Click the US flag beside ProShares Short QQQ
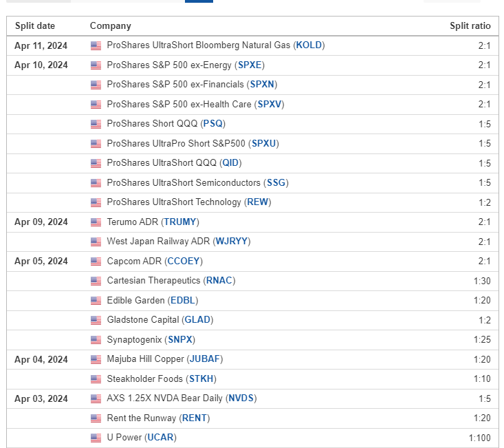Image resolution: width=504 pixels, height=448 pixels. pos(96,124)
